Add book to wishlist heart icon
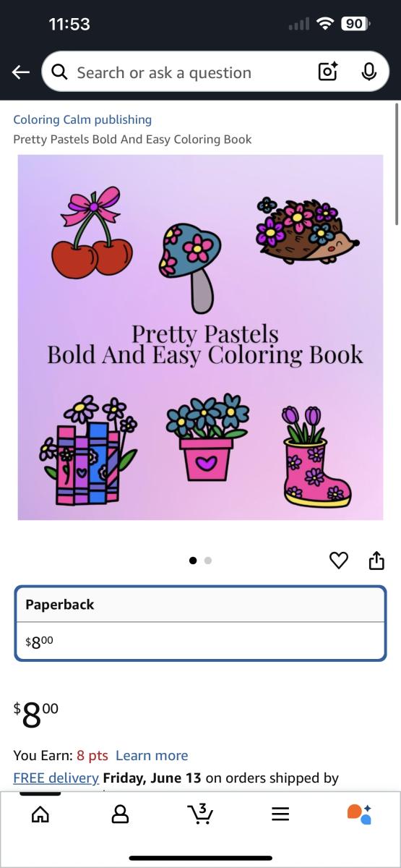Viewport: 401px width, 868px height. coord(339,560)
